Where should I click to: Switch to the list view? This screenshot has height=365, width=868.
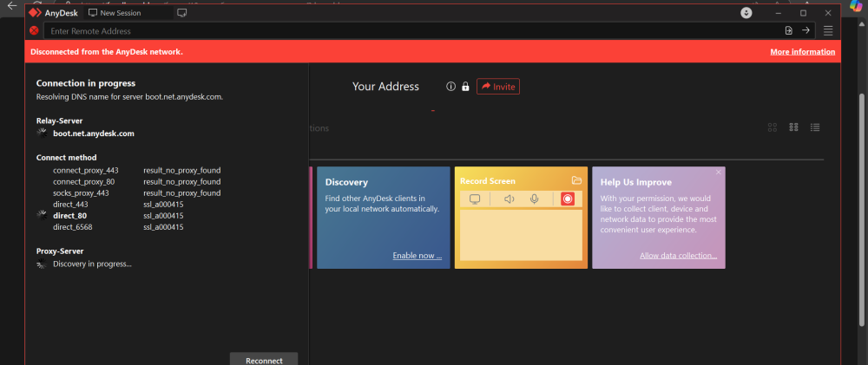(x=815, y=127)
